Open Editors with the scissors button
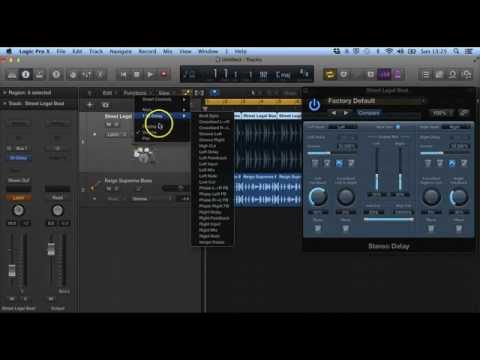Screen dimensions: 480x360 point(100,75)
